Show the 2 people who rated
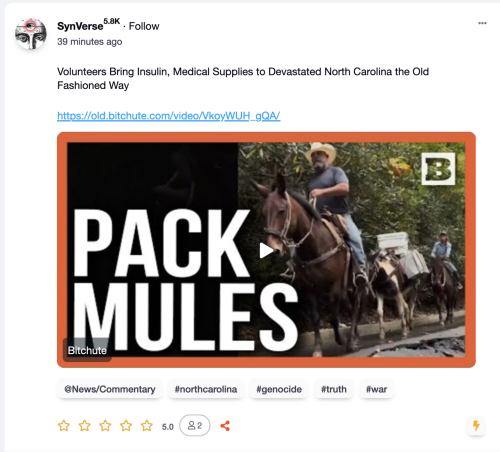 195,425
